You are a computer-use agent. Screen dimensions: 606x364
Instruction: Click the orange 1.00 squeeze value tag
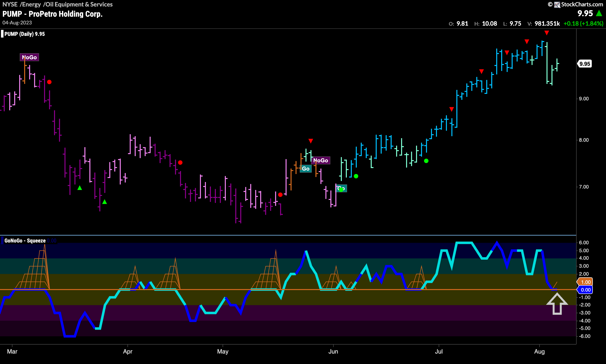tap(585, 282)
